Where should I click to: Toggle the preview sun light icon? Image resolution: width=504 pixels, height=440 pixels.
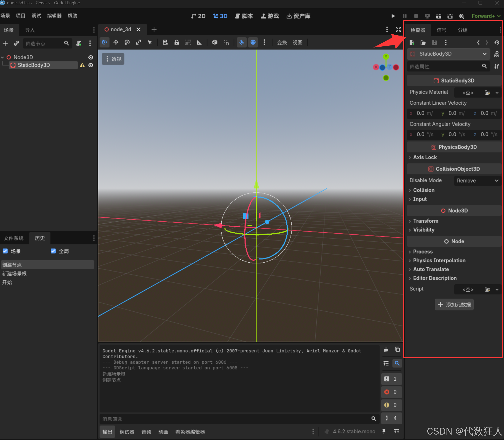click(x=242, y=42)
